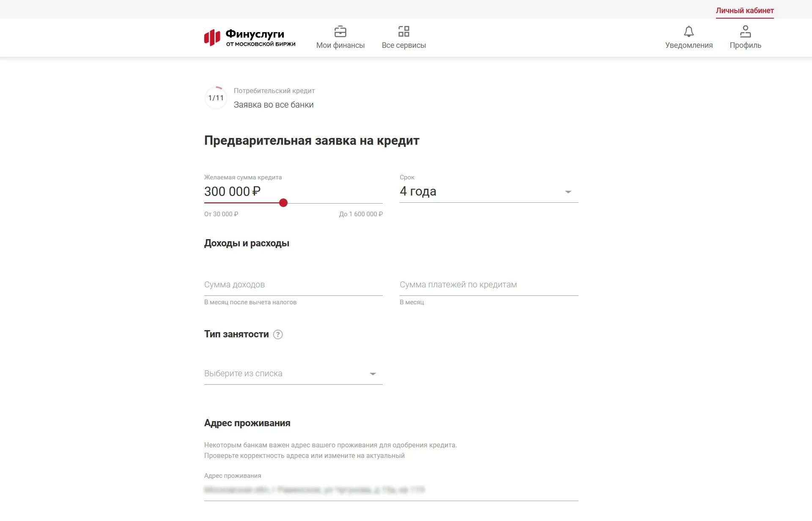Click help question mark near Тип занятости
The width and height of the screenshot is (812, 521).
pyautogui.click(x=278, y=334)
